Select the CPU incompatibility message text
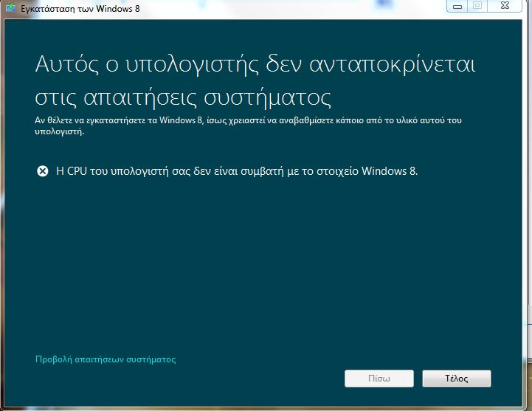The width and height of the screenshot is (532, 411). [237, 171]
